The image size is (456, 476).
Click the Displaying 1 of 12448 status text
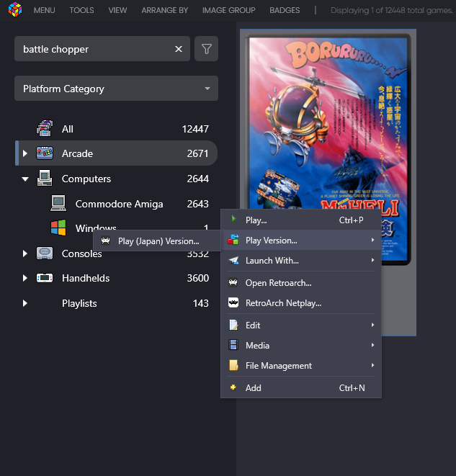[392, 10]
